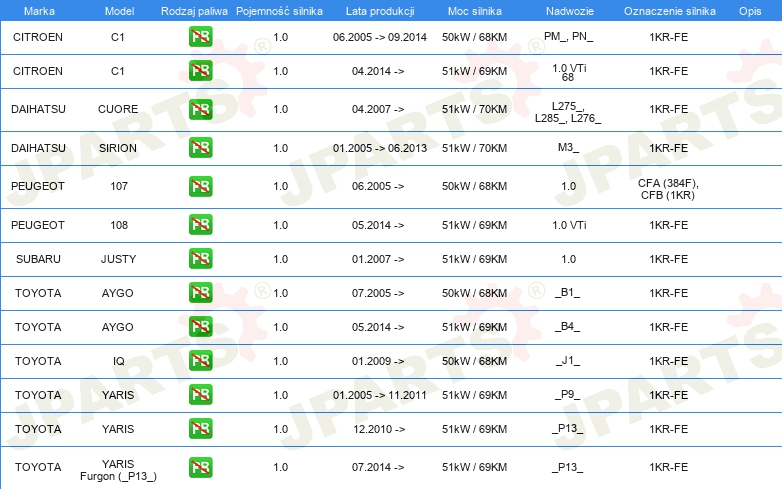Click the _P9_ body cell
The height and width of the screenshot is (489, 782).
coord(568,394)
